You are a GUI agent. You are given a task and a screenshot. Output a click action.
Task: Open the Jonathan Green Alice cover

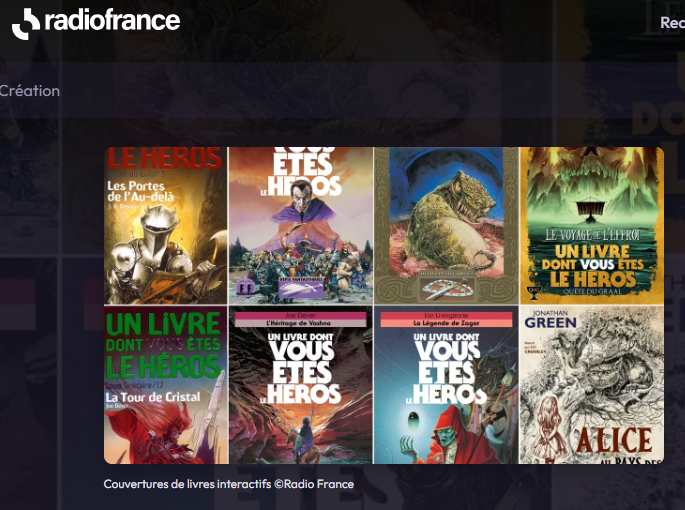coord(591,385)
